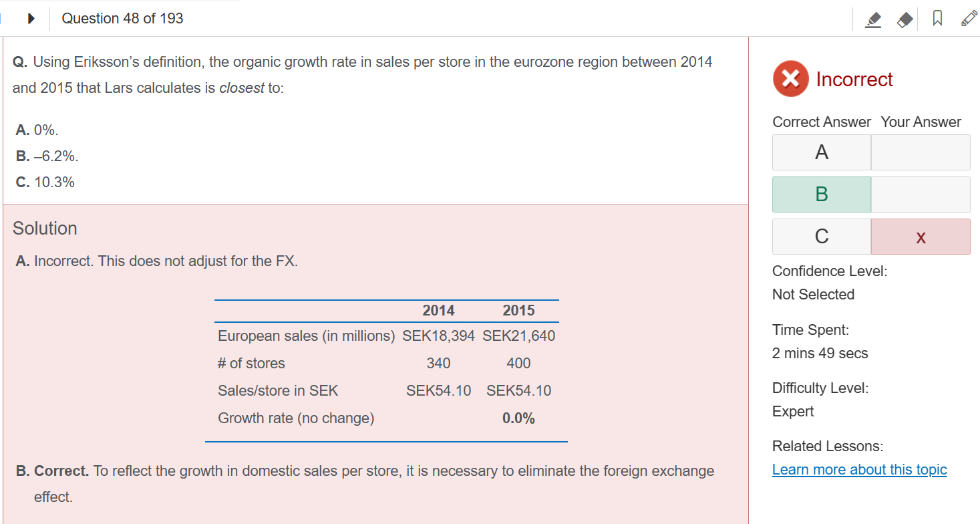Click the Solution heading

click(x=45, y=229)
